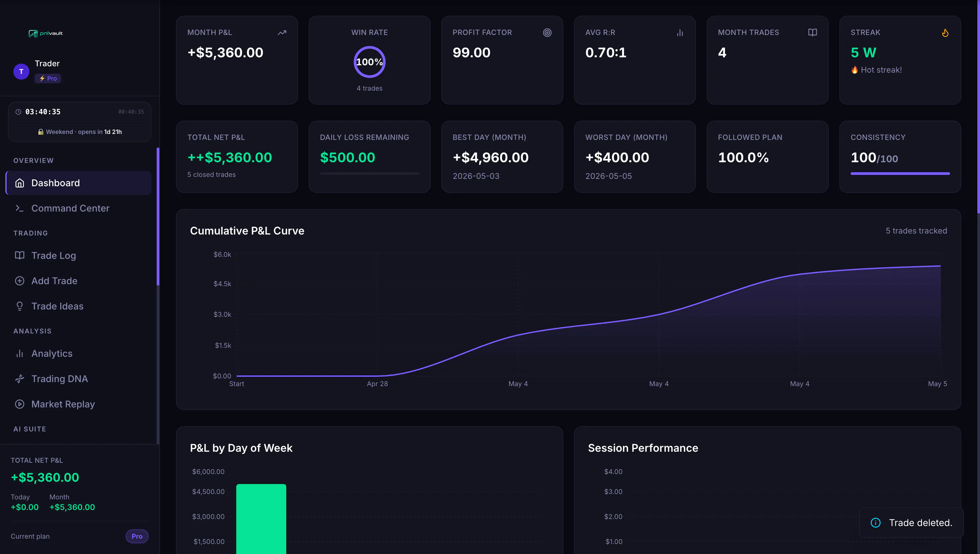Screen dimensions: 980x554
Task: Click the pnlvault logo
Action: pyautogui.click(x=46, y=34)
